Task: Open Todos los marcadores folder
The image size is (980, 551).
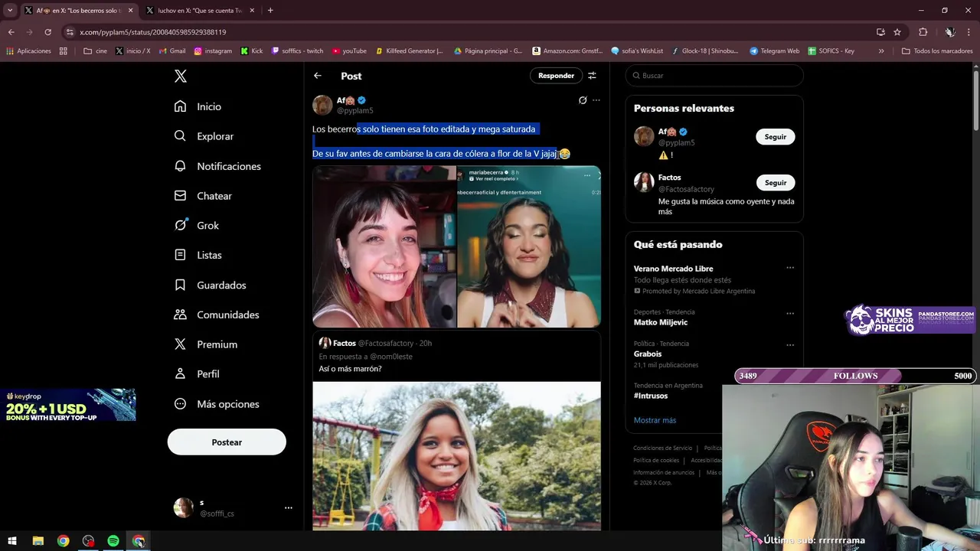Action: 937,51
